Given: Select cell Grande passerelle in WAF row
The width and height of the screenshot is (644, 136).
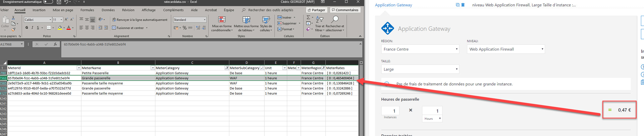Looking at the screenshot, I should pyautogui.click(x=118, y=78).
